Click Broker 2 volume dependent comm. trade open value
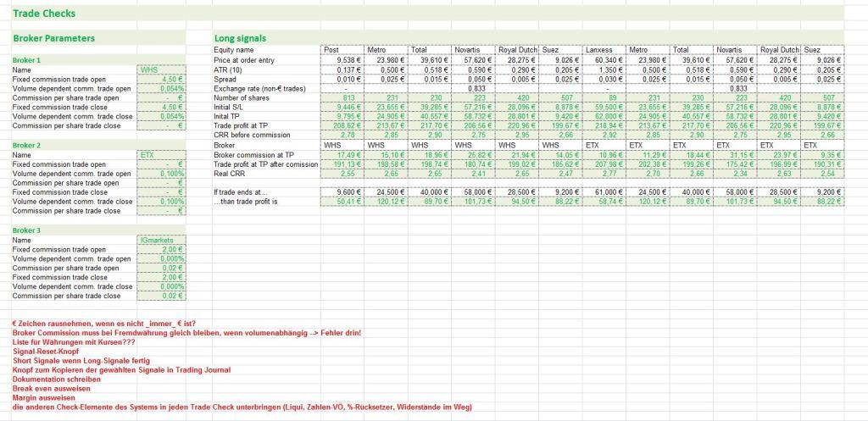 click(162, 174)
